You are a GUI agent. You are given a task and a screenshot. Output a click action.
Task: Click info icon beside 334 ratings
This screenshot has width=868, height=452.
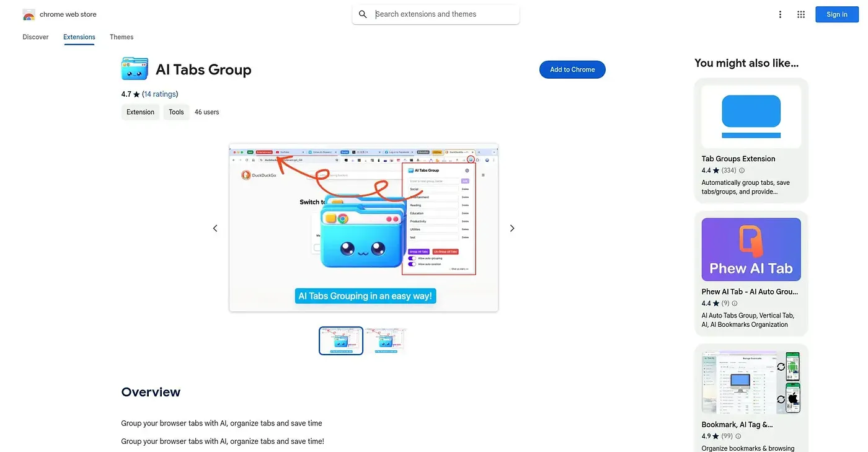tap(742, 171)
